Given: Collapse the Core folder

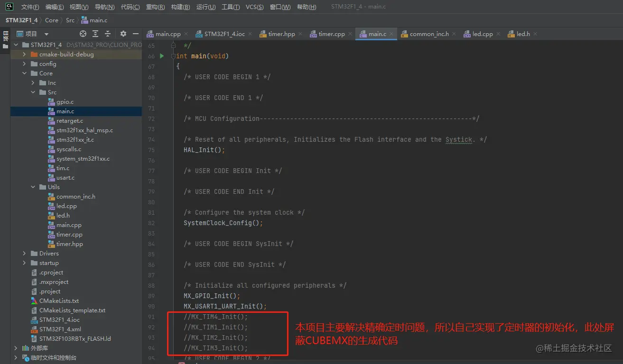Looking at the screenshot, I should coord(24,73).
